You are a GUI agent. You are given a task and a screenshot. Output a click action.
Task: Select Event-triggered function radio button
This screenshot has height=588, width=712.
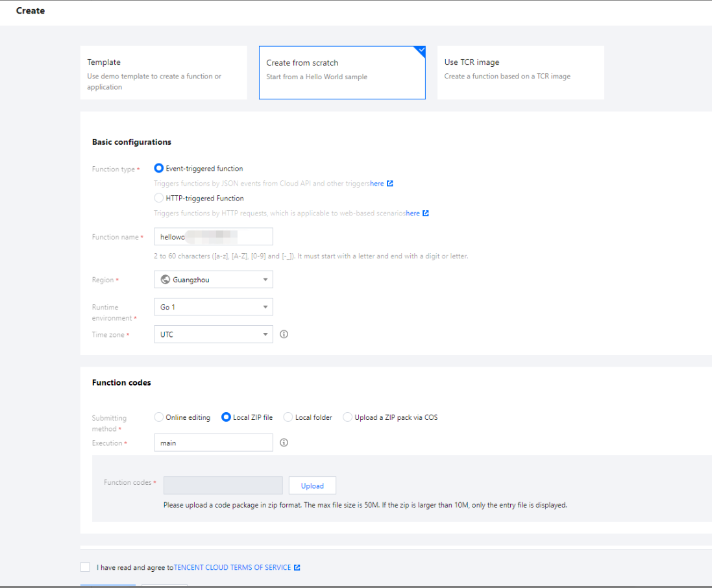click(159, 168)
